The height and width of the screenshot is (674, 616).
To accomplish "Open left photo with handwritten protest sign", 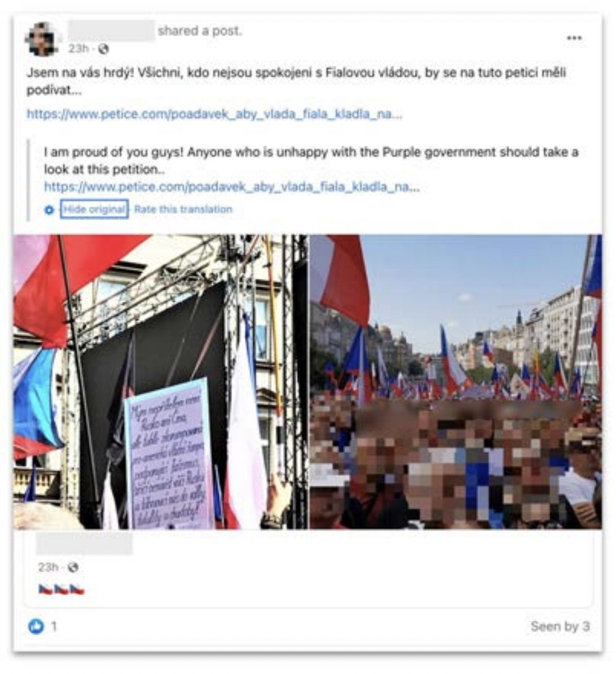I will (161, 382).
